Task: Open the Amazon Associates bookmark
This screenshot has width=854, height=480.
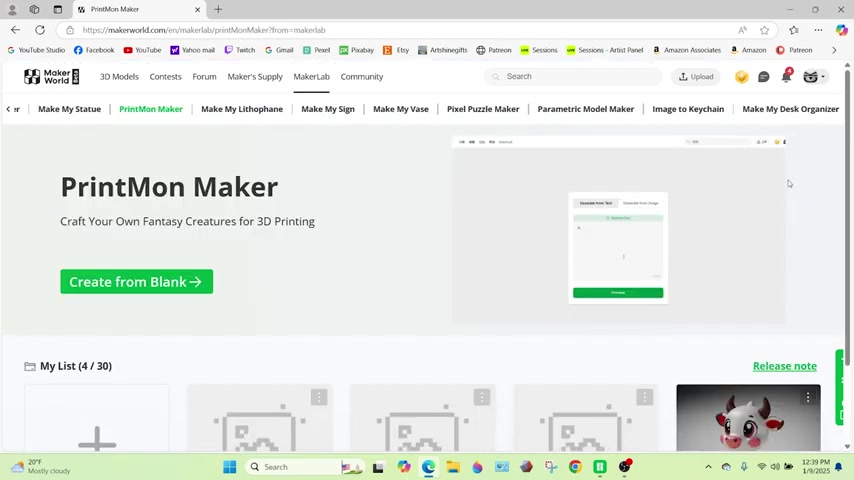Action: (687, 50)
